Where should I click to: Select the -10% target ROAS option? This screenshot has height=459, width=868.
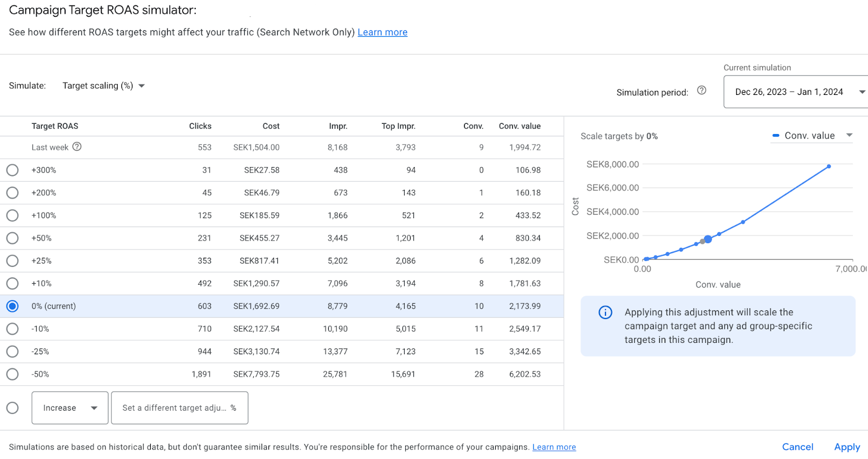click(x=12, y=329)
